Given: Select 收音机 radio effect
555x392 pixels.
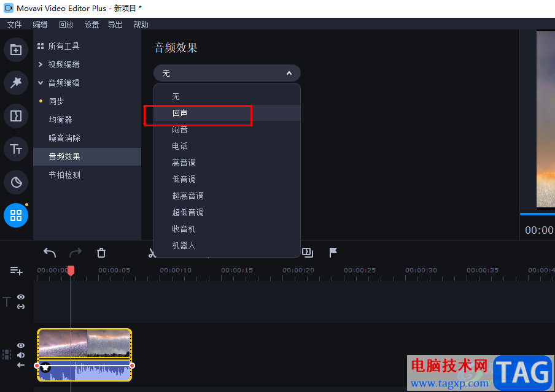Looking at the screenshot, I should coord(227,229).
